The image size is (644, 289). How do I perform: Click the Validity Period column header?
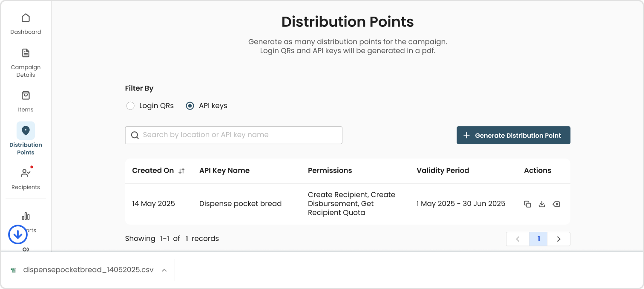point(443,171)
